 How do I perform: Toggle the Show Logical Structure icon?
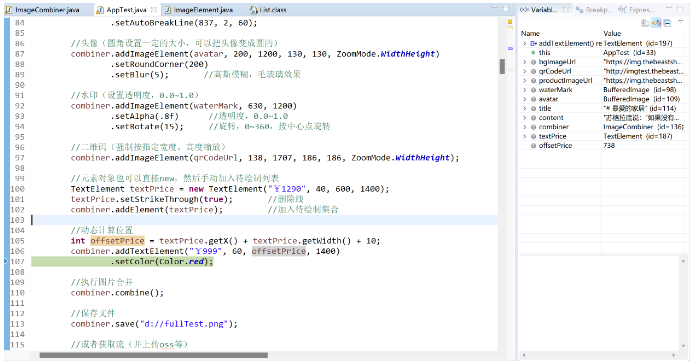click(656, 23)
